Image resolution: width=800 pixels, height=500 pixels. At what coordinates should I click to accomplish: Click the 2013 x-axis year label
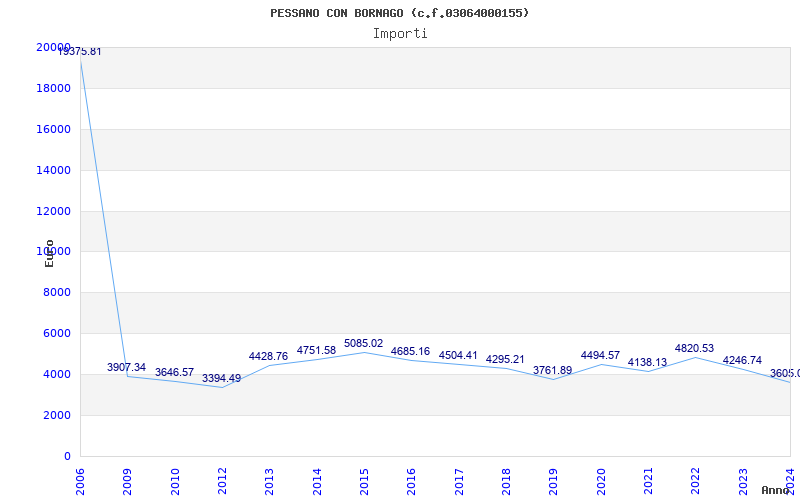pos(269,481)
